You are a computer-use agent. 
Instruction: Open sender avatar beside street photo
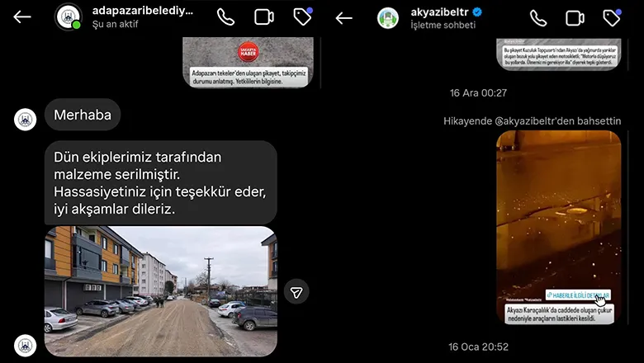(25, 346)
